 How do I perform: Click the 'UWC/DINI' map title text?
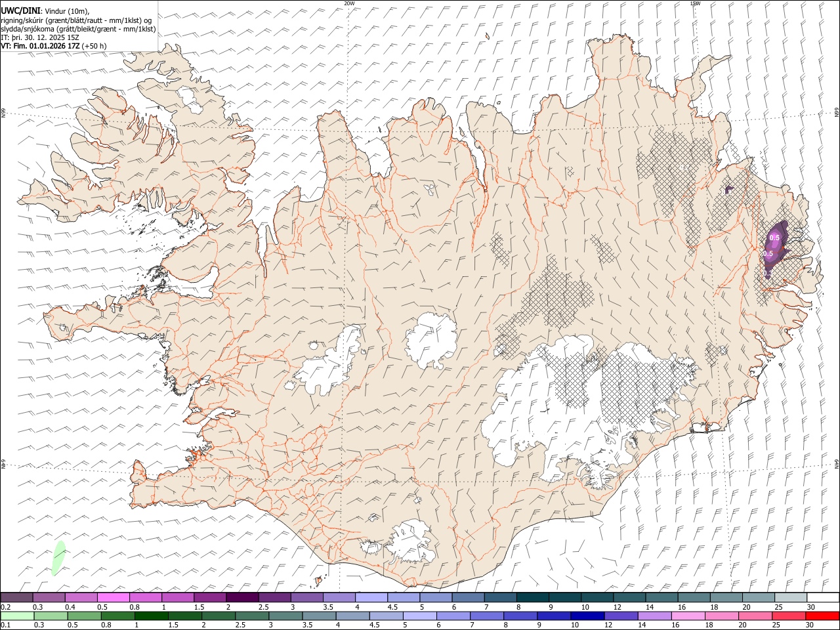point(20,11)
